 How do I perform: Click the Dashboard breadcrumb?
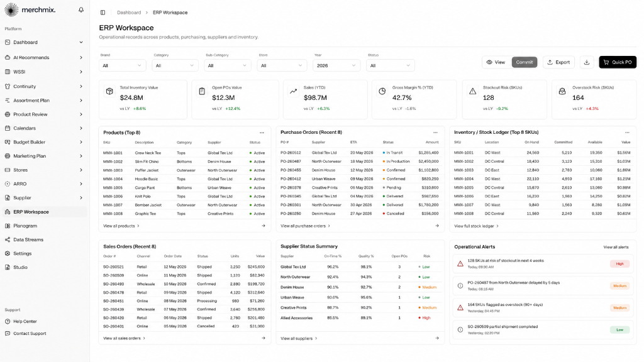pyautogui.click(x=129, y=13)
